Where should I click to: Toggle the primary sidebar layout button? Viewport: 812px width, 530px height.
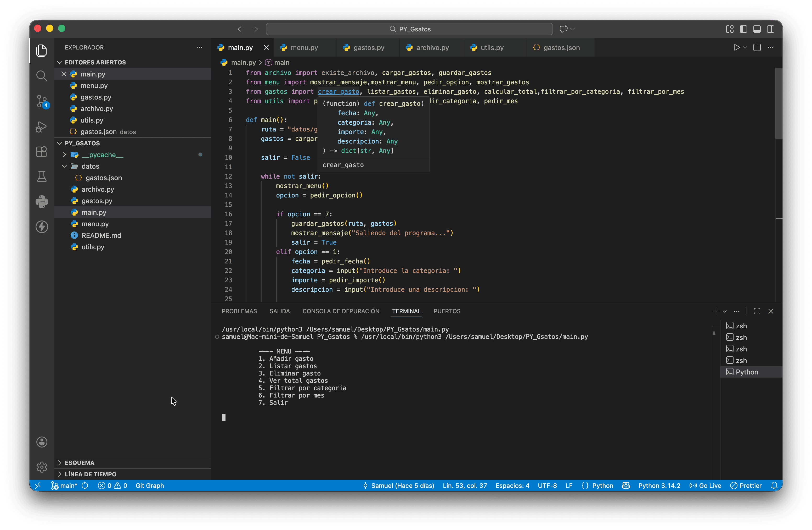743,29
